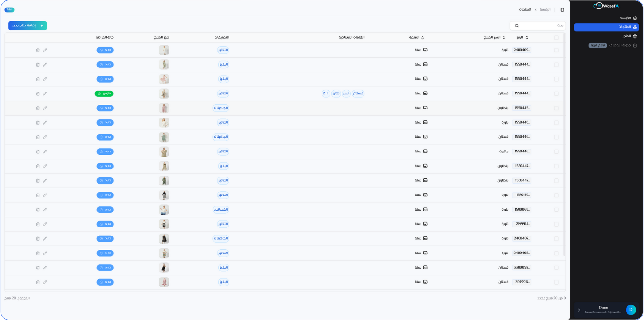Click the delete icon for product 2199914

38,224
